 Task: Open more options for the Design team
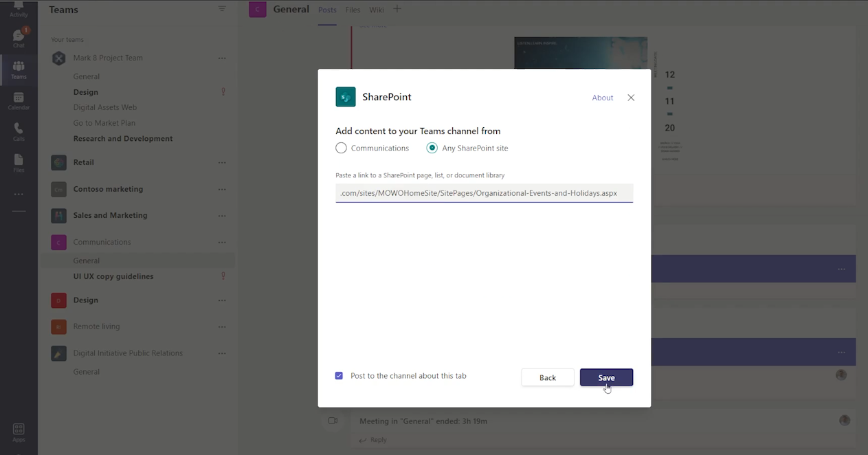coord(222,300)
